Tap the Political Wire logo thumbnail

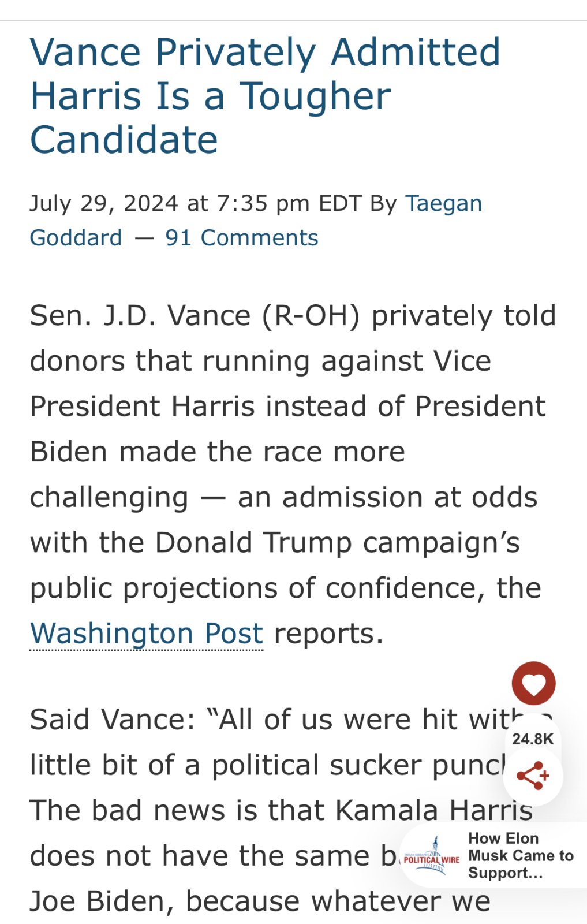432,856
